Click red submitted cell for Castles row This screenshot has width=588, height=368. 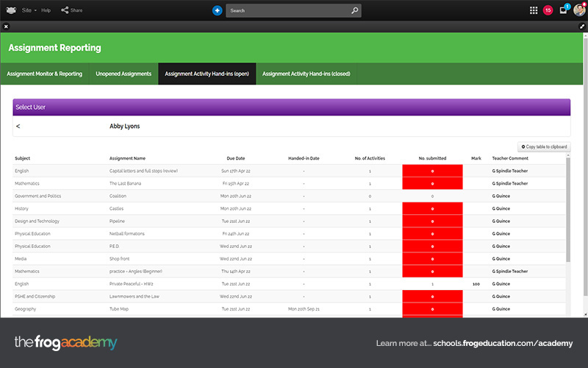[432, 209]
